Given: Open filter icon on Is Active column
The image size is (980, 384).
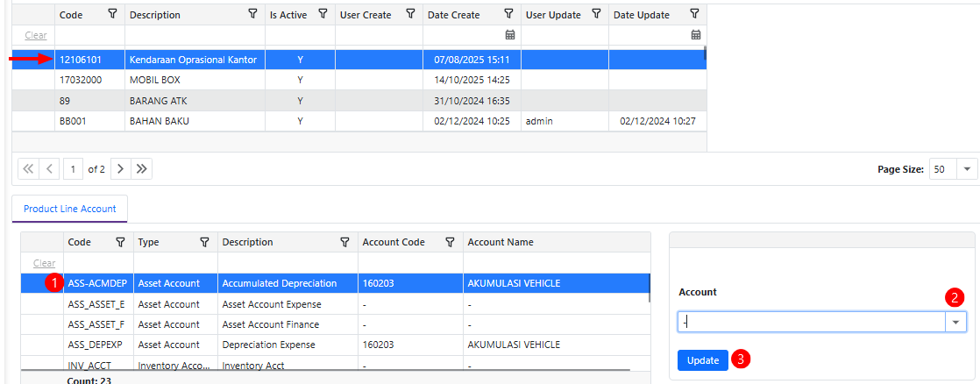Looking at the screenshot, I should click(323, 14).
